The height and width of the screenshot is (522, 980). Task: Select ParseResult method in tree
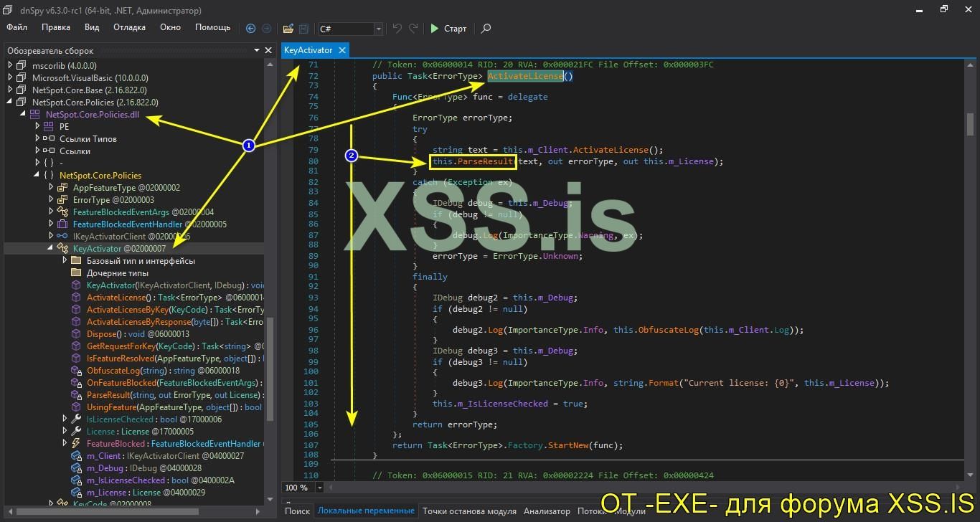pyautogui.click(x=175, y=394)
